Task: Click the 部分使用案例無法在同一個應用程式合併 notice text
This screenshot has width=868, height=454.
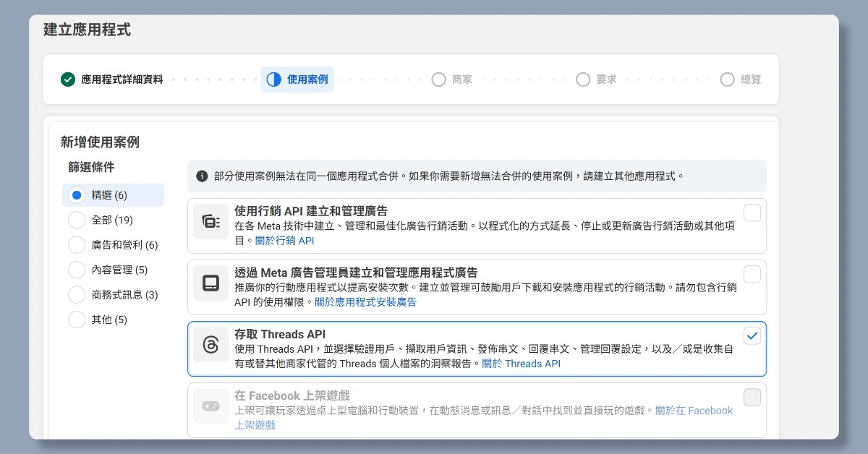Action: [449, 176]
